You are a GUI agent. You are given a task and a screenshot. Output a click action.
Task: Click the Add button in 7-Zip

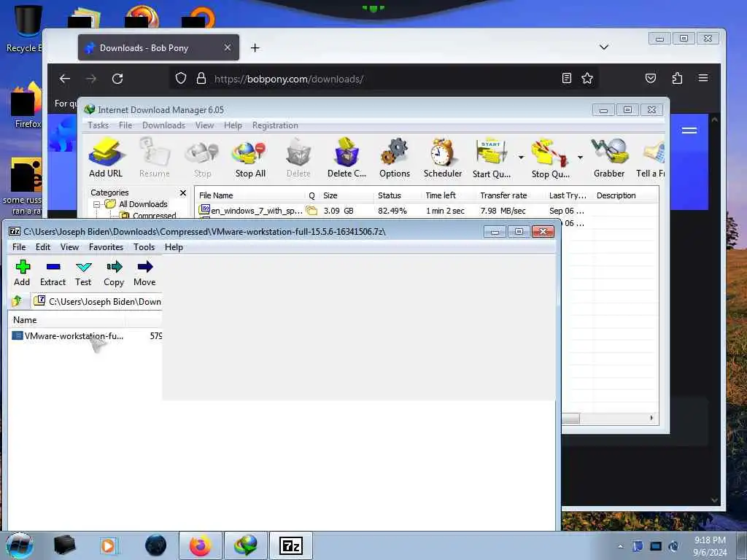coord(22,273)
